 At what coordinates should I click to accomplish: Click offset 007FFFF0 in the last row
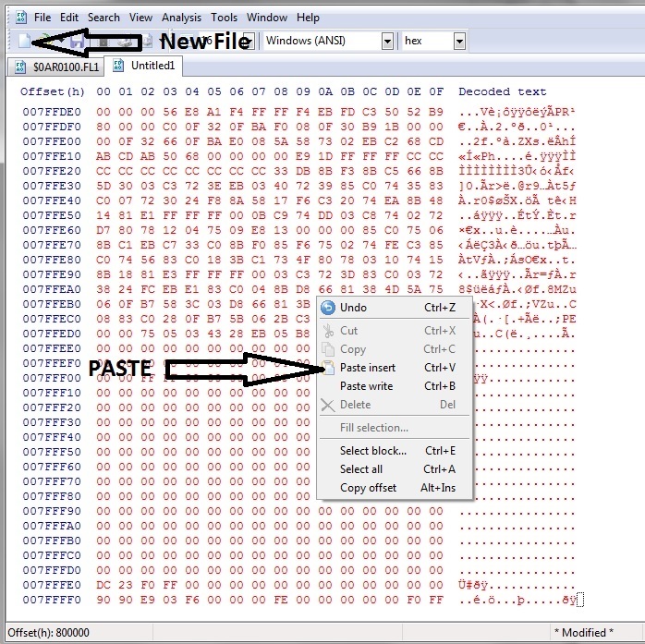(x=52, y=600)
